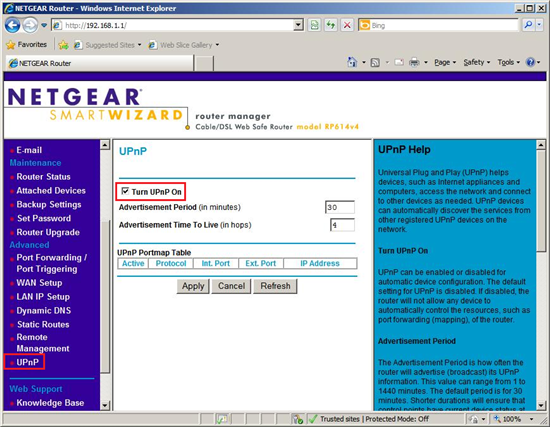
Task: Refresh the page using the toolbar icon
Action: coord(330,25)
